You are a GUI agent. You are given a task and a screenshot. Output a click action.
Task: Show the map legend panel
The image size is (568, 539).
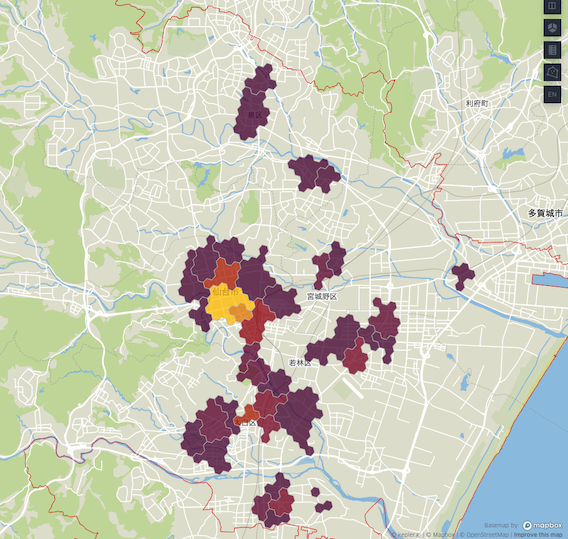pos(552,50)
